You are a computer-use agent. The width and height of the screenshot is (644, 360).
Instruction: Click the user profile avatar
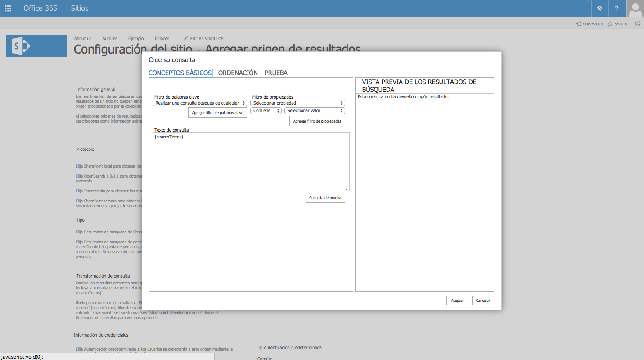click(635, 8)
